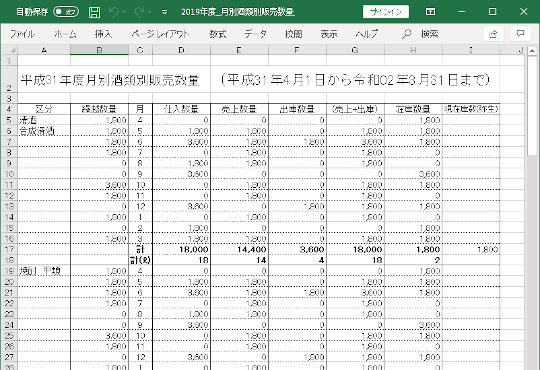Click the 在庫数量 header cell
Viewport: 540px width, 370px height.
(x=413, y=109)
